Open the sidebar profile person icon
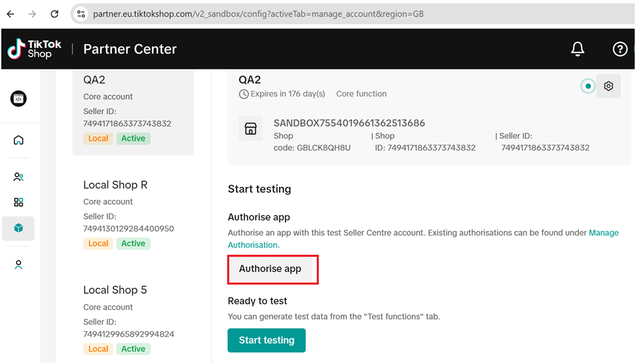Viewport: 636px width, 364px height. click(x=18, y=265)
